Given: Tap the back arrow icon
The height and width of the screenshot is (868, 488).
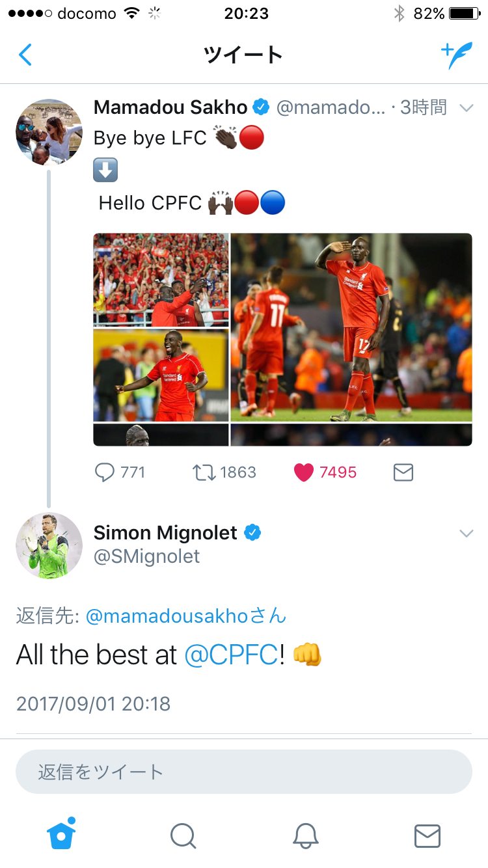Looking at the screenshot, I should tap(25, 55).
